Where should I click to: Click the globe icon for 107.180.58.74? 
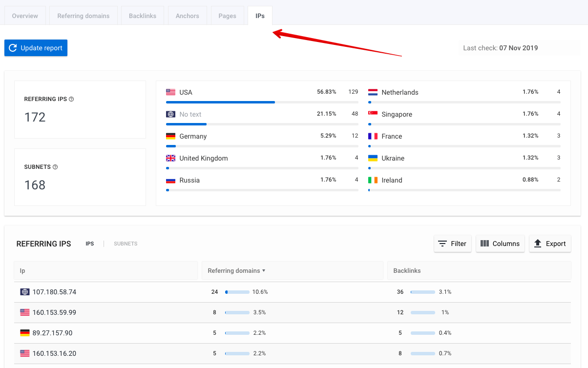click(25, 292)
